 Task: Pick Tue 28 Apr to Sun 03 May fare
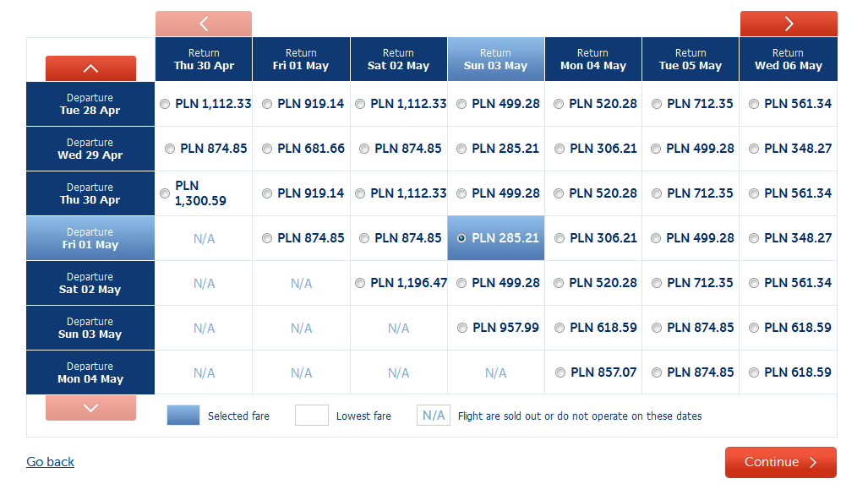tap(461, 104)
